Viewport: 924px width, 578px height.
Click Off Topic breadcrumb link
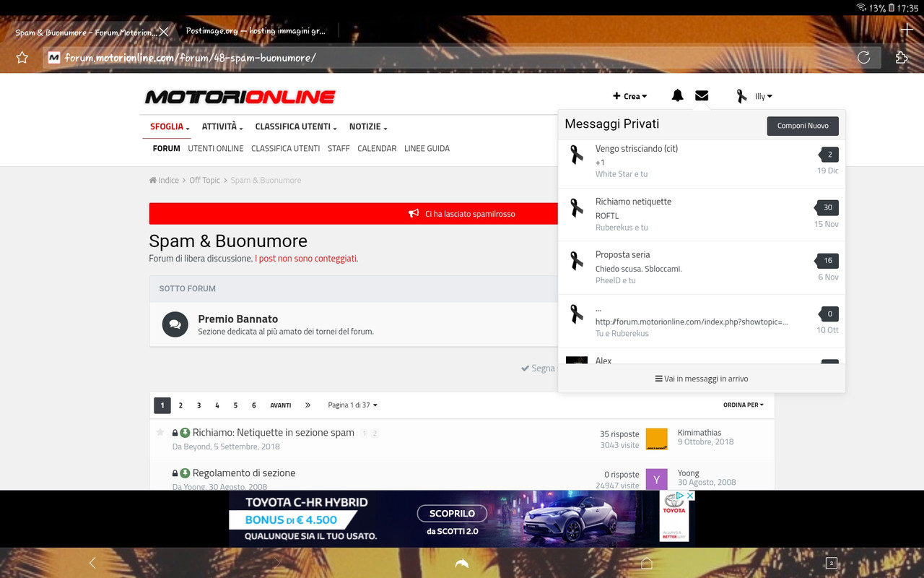204,180
